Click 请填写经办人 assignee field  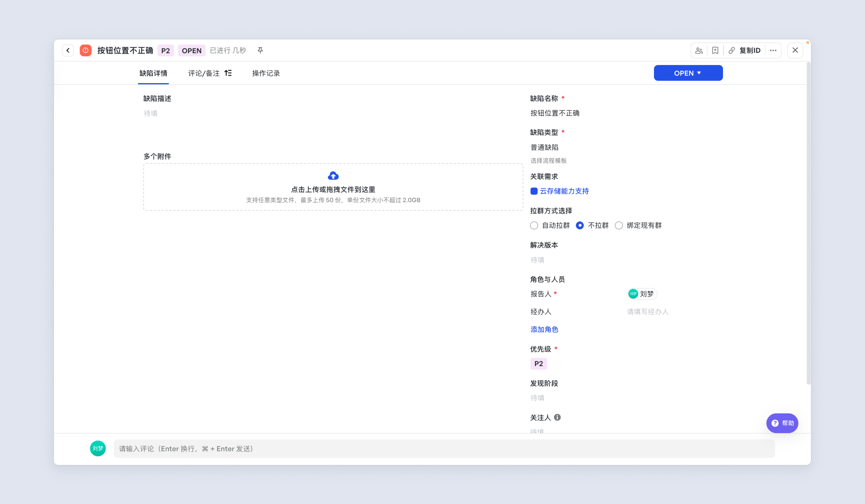pos(647,312)
